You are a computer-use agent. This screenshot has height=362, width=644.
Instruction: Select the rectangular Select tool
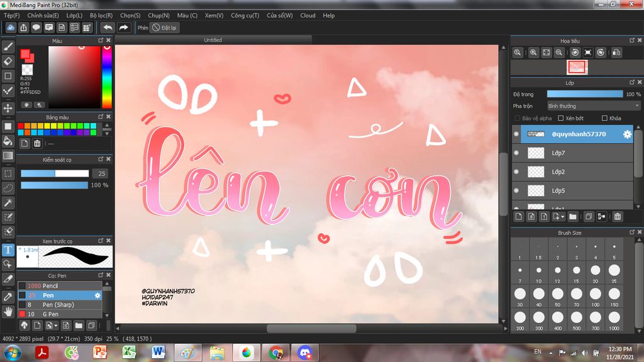[x=8, y=173]
